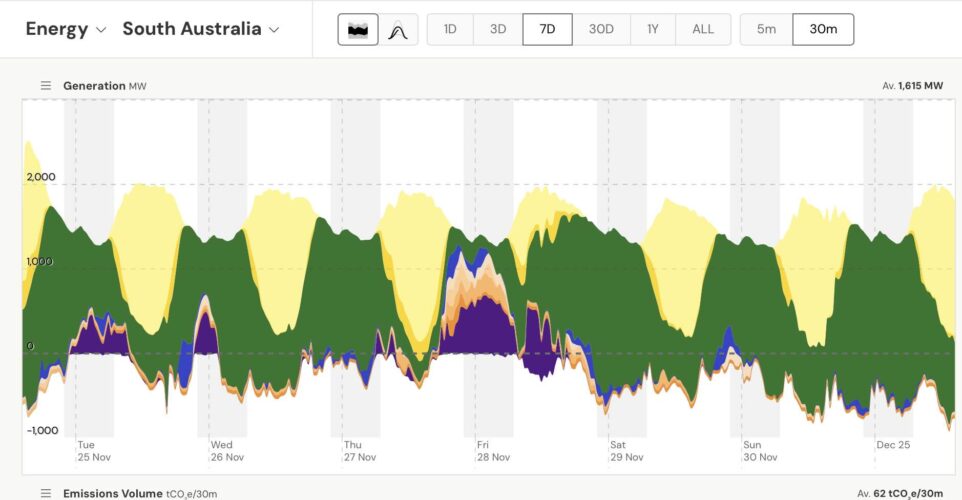Set interval to 5m
This screenshot has width=962, height=500.
pos(766,29)
